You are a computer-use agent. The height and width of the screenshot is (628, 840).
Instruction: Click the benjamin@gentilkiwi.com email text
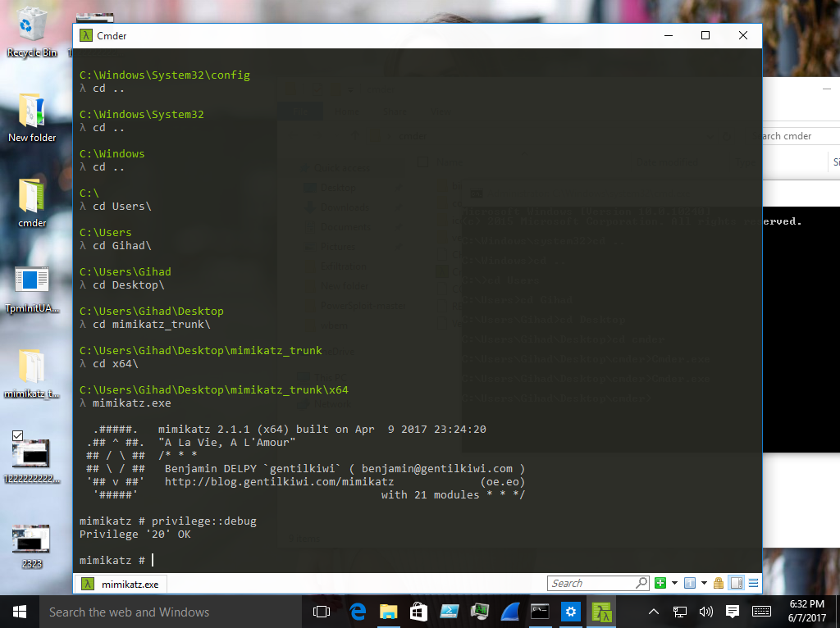click(437, 468)
